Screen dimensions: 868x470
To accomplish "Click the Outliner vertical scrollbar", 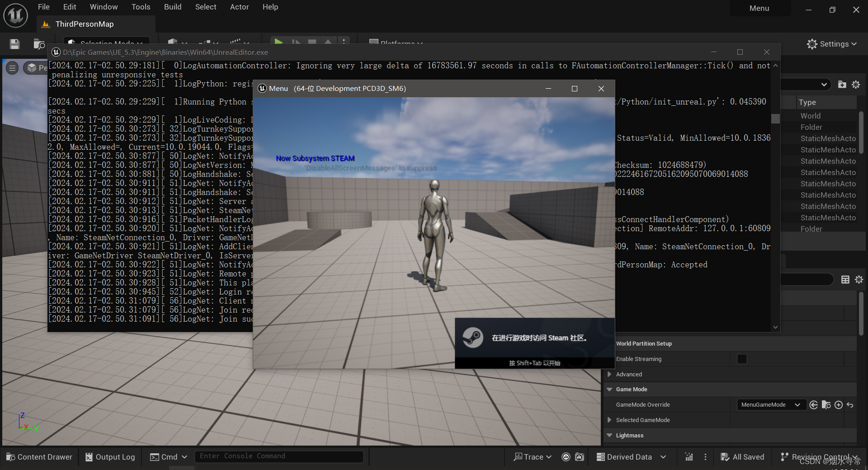I will (x=861, y=132).
